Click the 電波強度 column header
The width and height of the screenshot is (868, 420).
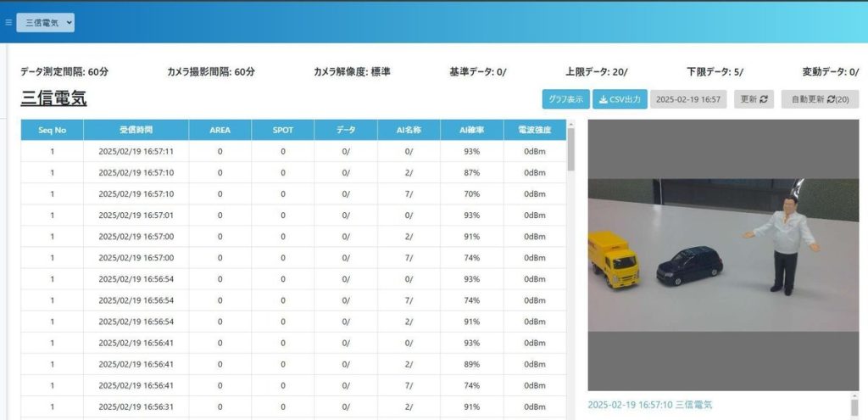click(x=535, y=130)
